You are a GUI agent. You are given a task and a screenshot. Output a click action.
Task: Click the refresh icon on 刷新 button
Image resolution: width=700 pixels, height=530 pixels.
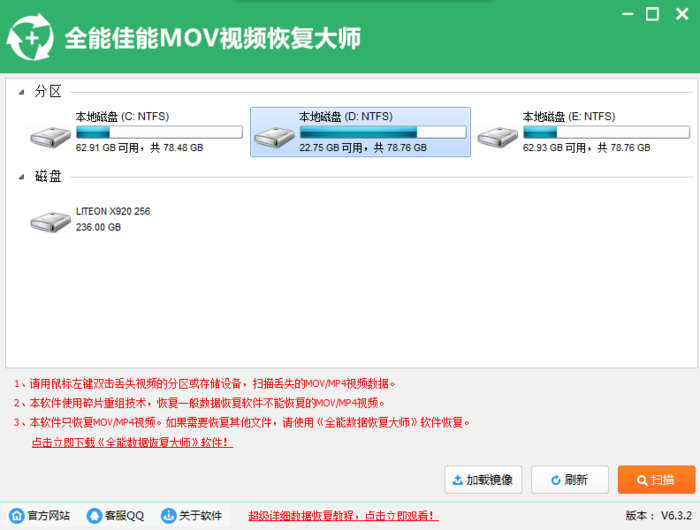click(x=555, y=480)
